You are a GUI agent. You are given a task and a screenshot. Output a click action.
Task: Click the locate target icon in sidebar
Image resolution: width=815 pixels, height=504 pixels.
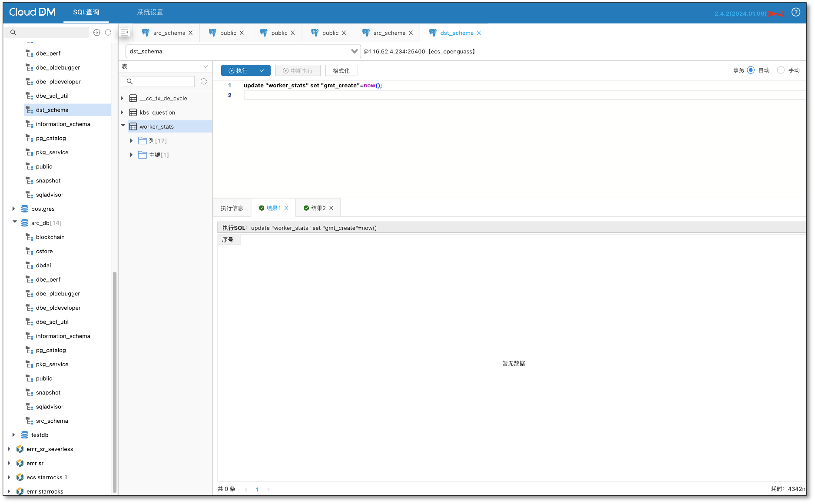[x=97, y=33]
